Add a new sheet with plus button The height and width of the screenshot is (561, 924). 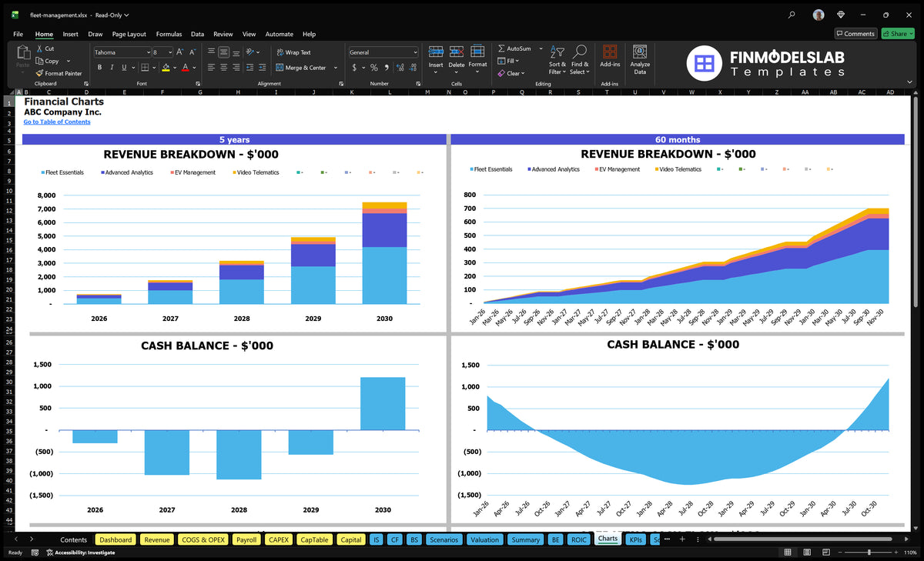click(x=681, y=539)
